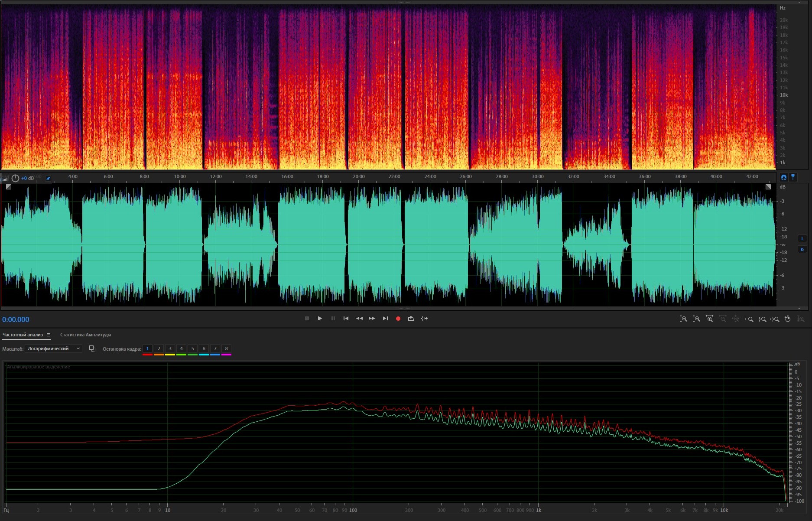Click the zoom to time stopwatch icon
812x521 pixels.
point(788,319)
